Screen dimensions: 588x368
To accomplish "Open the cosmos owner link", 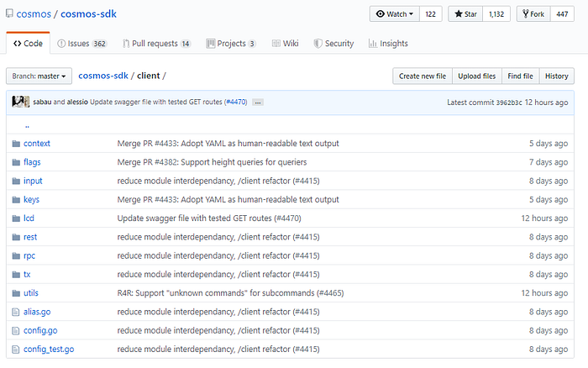I will (34, 14).
